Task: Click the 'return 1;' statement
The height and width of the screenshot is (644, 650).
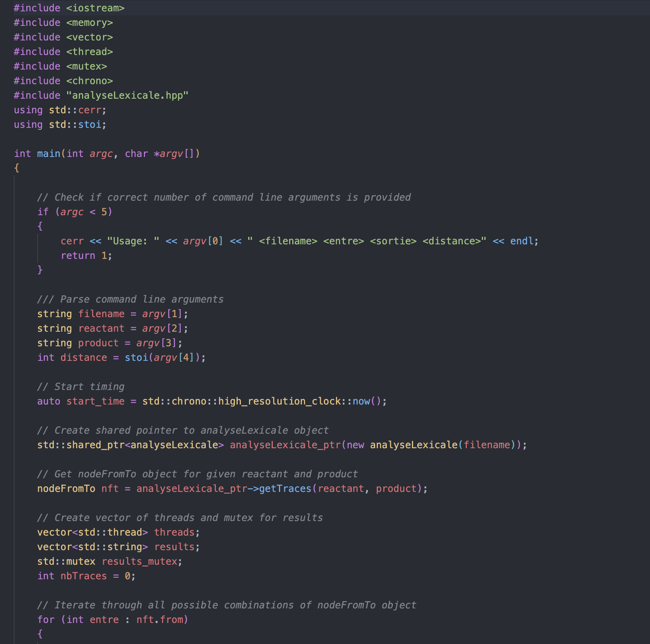Action: [x=87, y=256]
